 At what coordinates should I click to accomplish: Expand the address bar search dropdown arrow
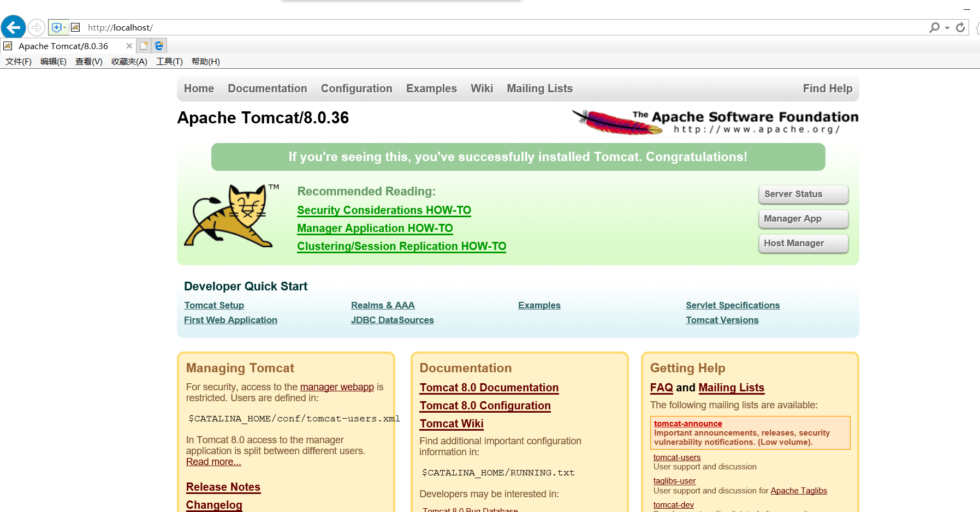[x=947, y=28]
